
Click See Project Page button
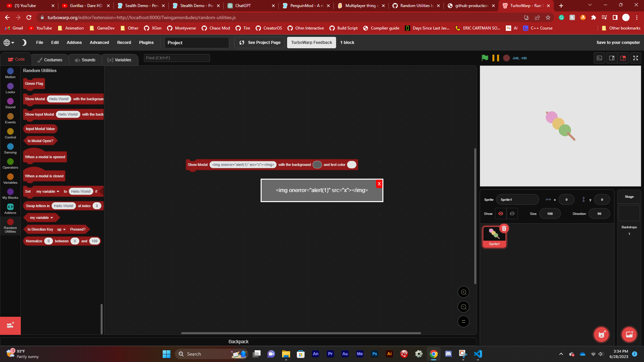coord(260,43)
